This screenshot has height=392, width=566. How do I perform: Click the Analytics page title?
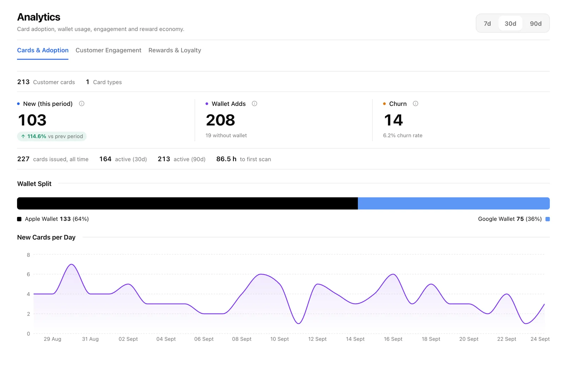[39, 17]
